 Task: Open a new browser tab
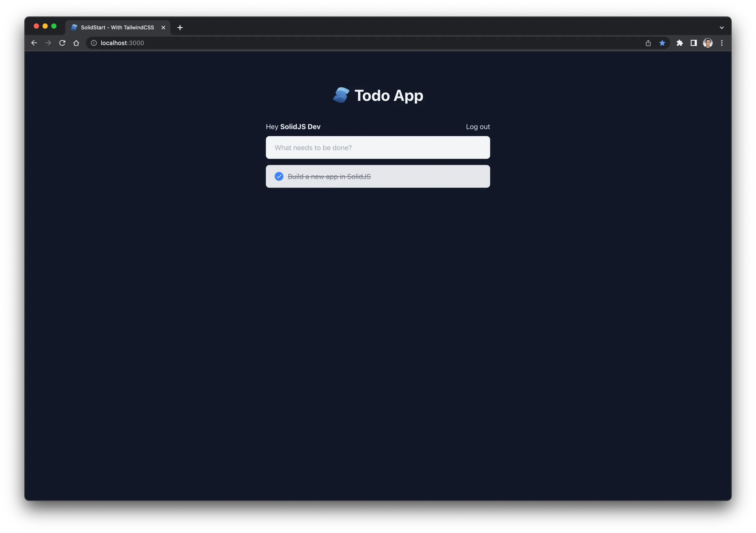pyautogui.click(x=180, y=28)
